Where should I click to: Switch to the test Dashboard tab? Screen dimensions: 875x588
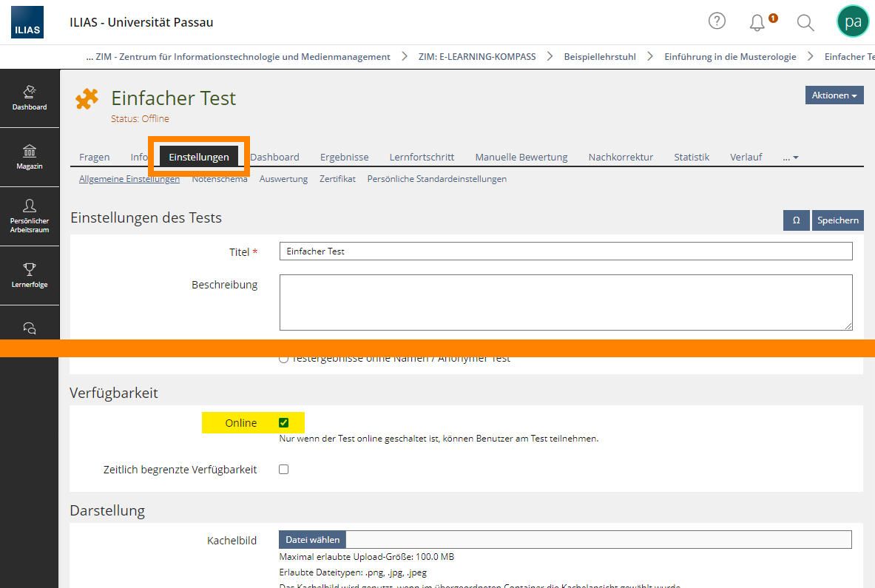274,158
